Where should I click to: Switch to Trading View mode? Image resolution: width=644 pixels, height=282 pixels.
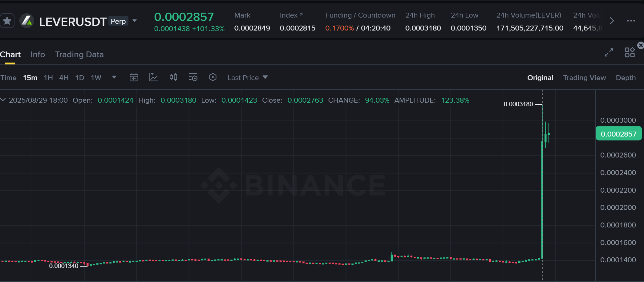click(584, 78)
